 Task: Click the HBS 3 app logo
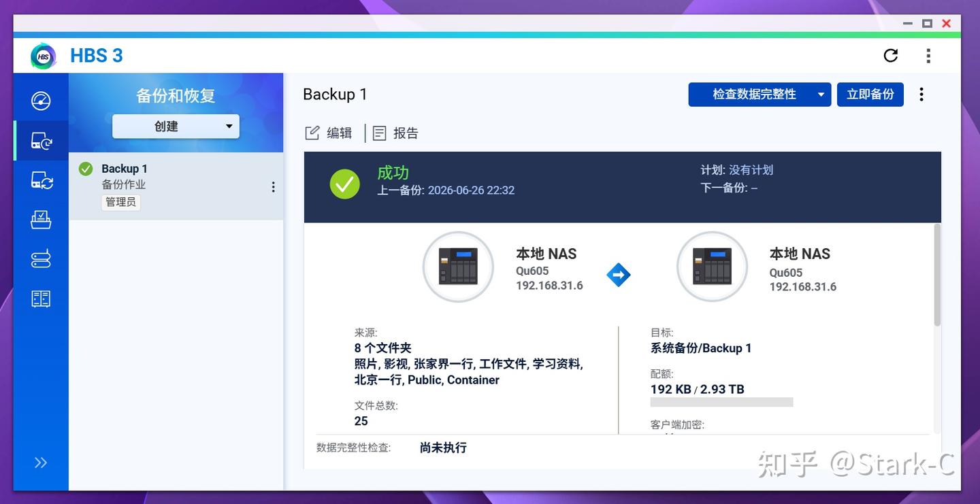point(44,56)
